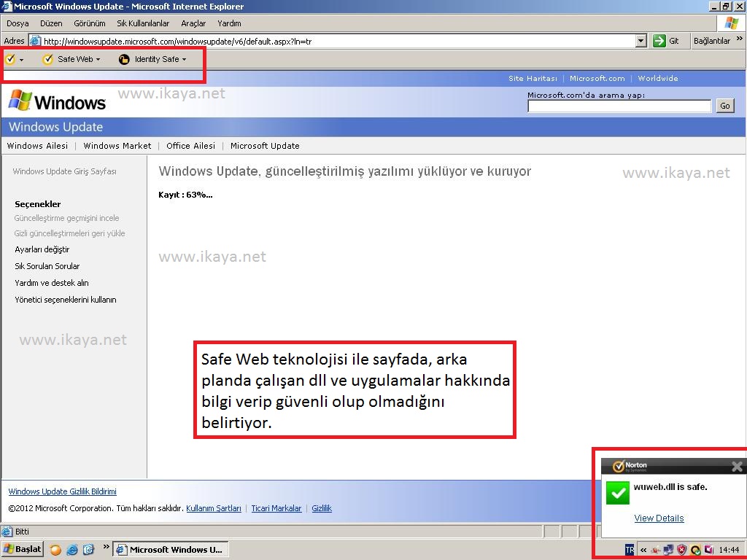Click the page icon in the address bar
747x560 pixels.
(35, 41)
